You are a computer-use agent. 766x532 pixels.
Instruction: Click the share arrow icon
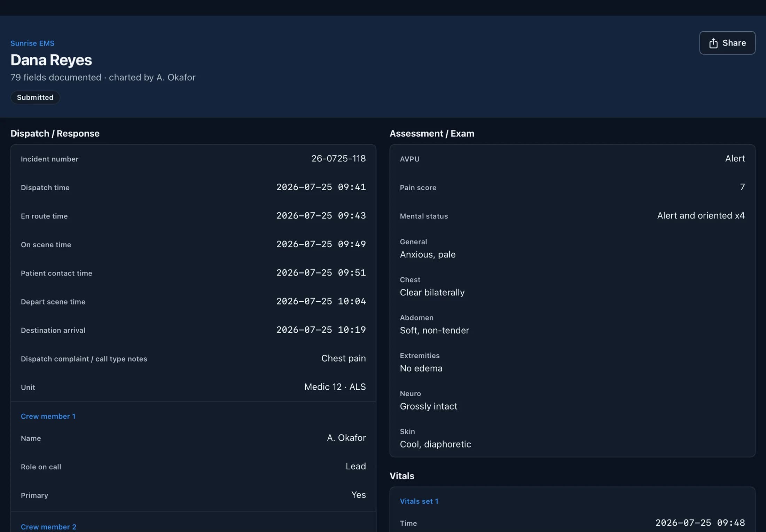click(x=713, y=43)
